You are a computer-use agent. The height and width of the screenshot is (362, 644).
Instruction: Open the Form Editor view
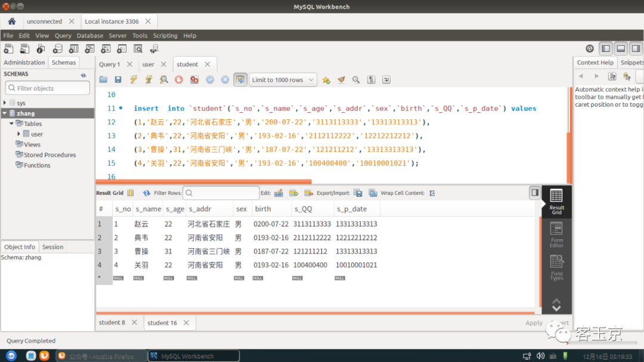tap(556, 235)
